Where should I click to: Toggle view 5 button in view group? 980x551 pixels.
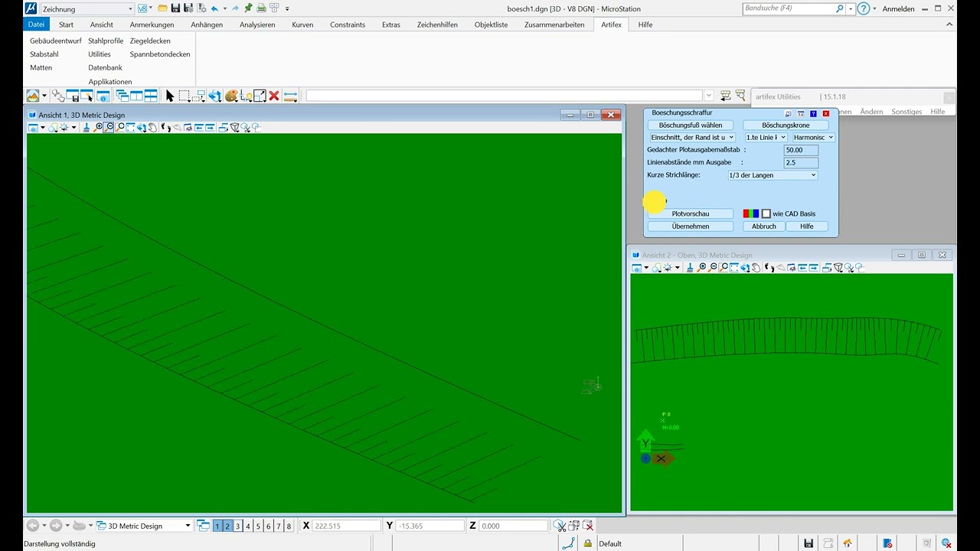pos(258,526)
